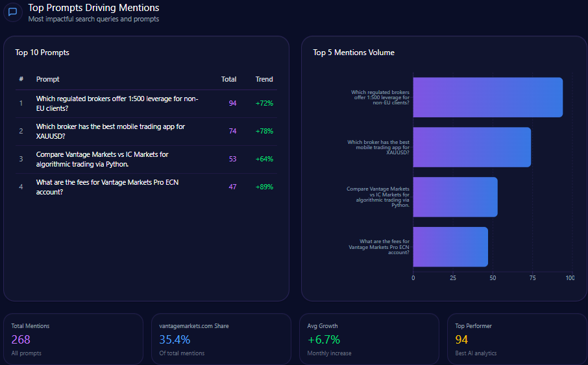
Task: Open the best mobile trading app prompt
Action: point(110,131)
